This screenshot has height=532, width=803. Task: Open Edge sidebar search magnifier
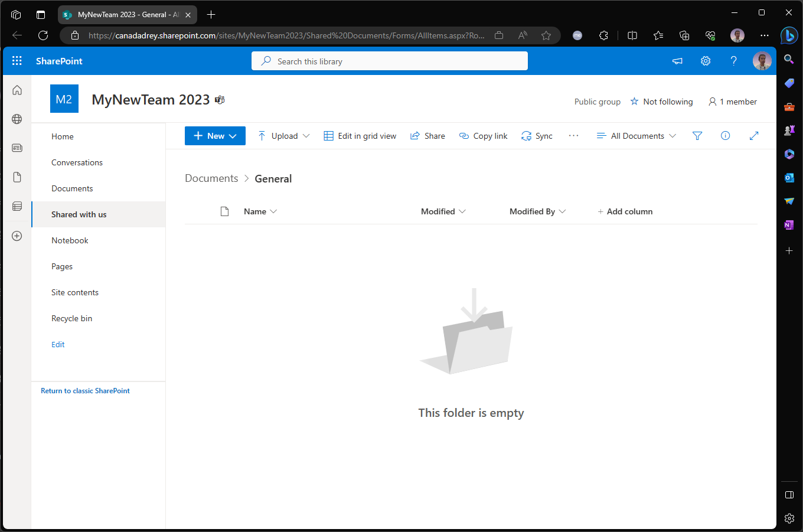click(789, 58)
